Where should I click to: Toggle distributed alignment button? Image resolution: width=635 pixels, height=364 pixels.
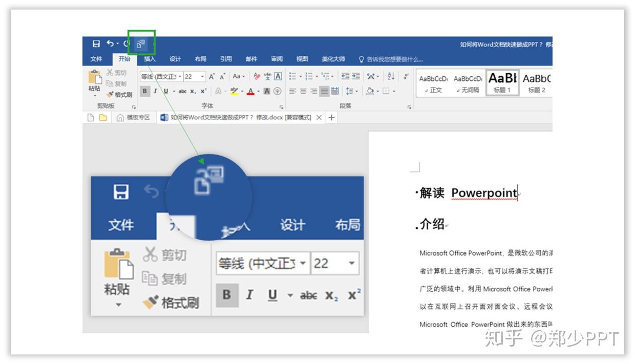pyautogui.click(x=335, y=91)
